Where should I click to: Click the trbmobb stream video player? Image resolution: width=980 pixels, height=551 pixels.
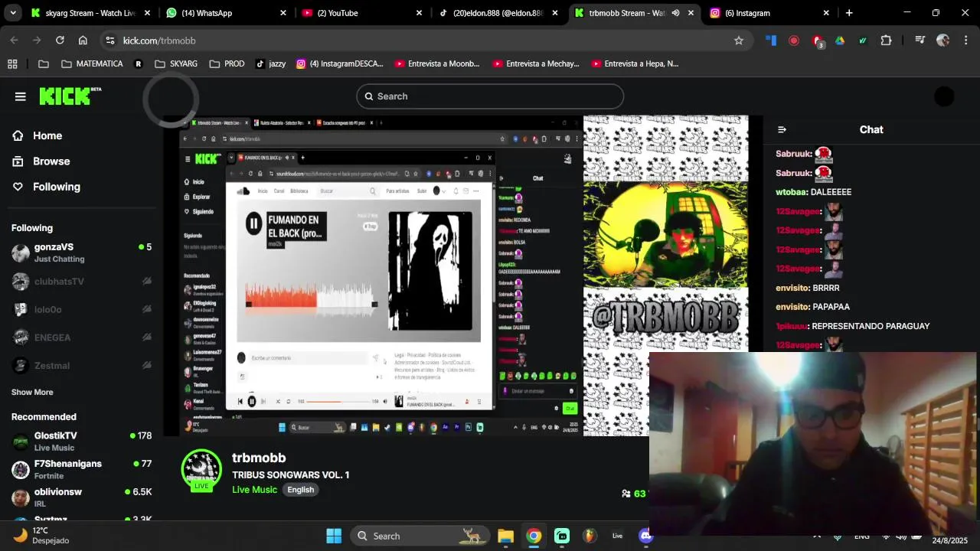463,275
